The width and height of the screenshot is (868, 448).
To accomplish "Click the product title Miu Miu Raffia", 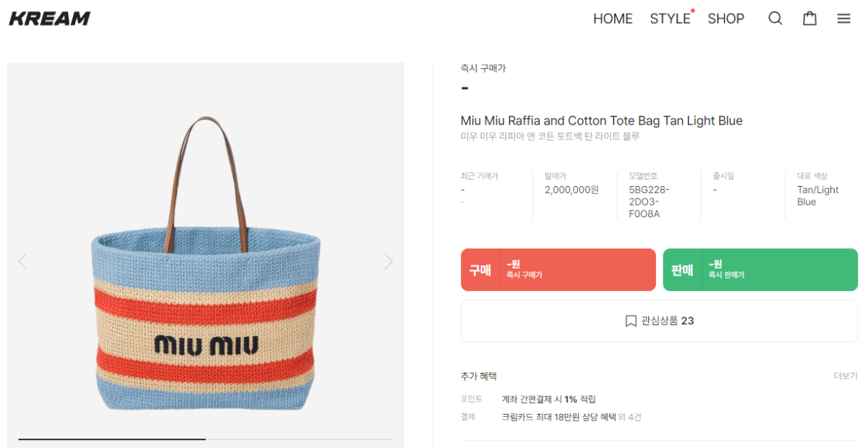I will click(601, 121).
